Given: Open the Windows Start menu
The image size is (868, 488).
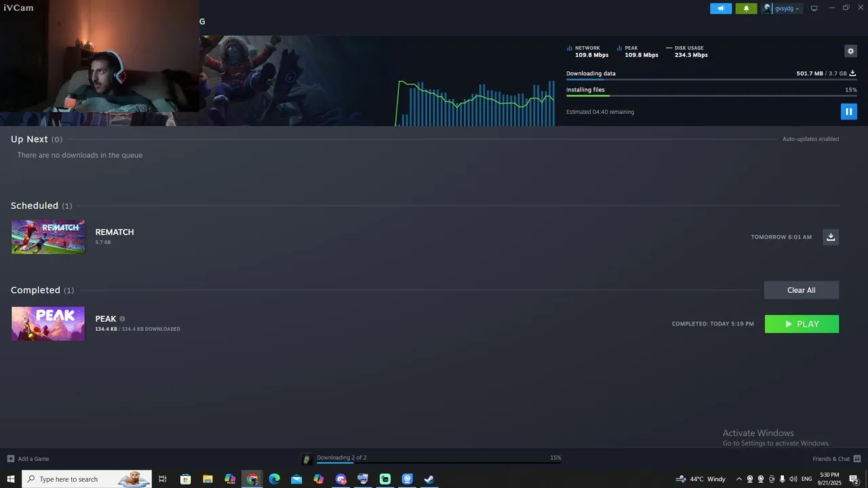Looking at the screenshot, I should [x=11, y=479].
